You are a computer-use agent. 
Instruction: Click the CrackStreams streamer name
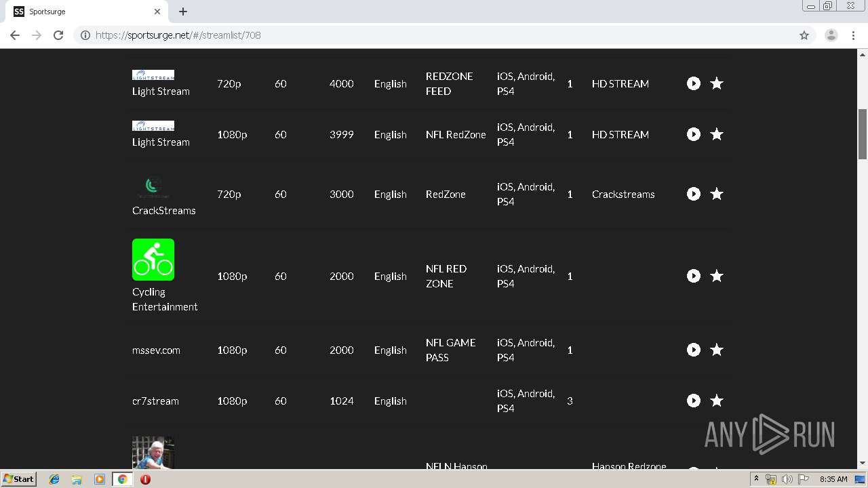163,210
